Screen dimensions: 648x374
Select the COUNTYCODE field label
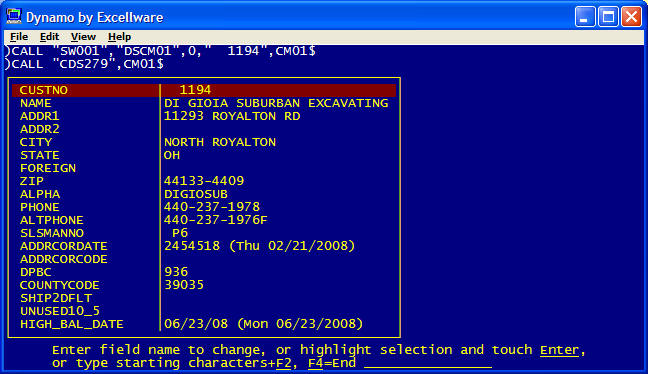(60, 285)
